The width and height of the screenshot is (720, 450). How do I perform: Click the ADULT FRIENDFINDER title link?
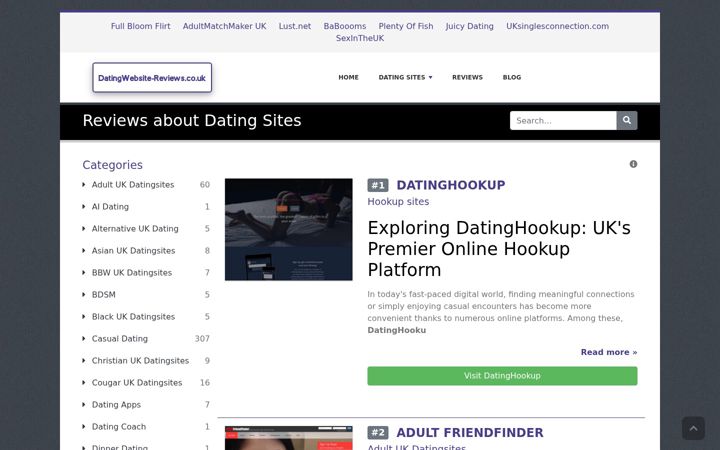(470, 433)
